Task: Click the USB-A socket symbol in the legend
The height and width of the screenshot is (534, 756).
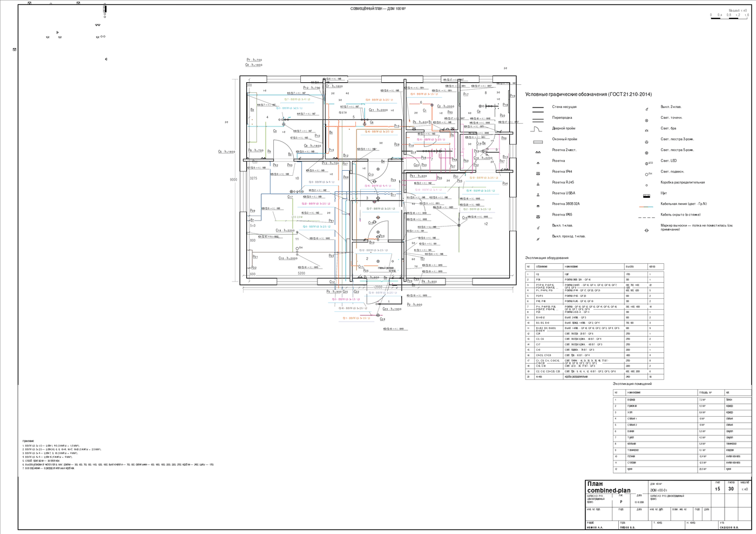Action: click(538, 195)
